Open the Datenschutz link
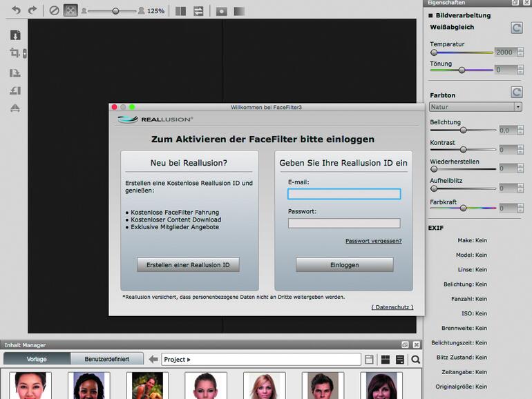 tap(392, 307)
